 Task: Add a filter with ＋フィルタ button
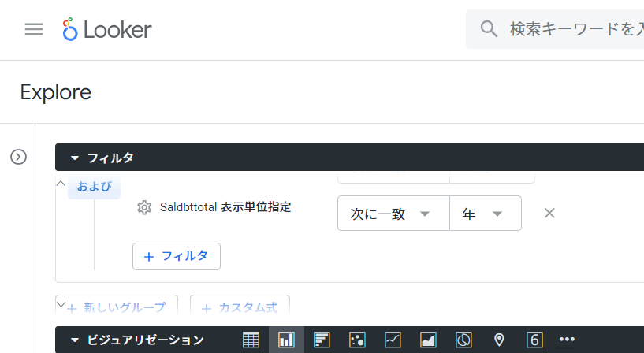177,257
